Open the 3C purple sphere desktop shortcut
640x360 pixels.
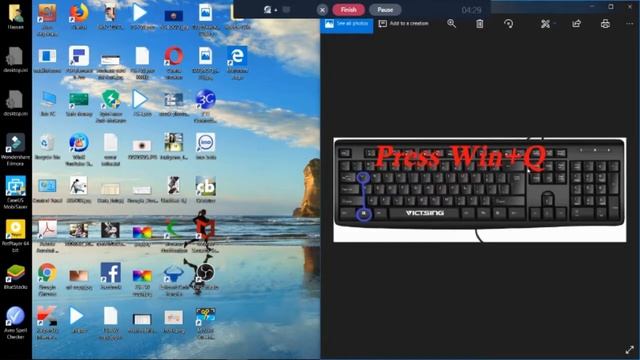(205, 106)
